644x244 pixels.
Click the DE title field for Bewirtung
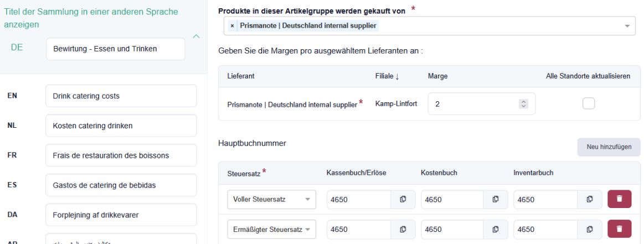click(x=115, y=49)
